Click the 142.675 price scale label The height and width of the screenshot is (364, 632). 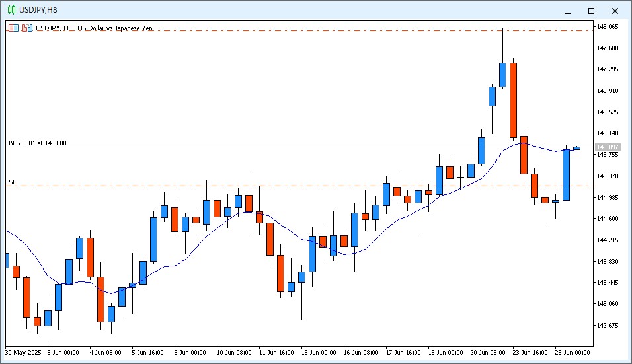click(x=608, y=325)
